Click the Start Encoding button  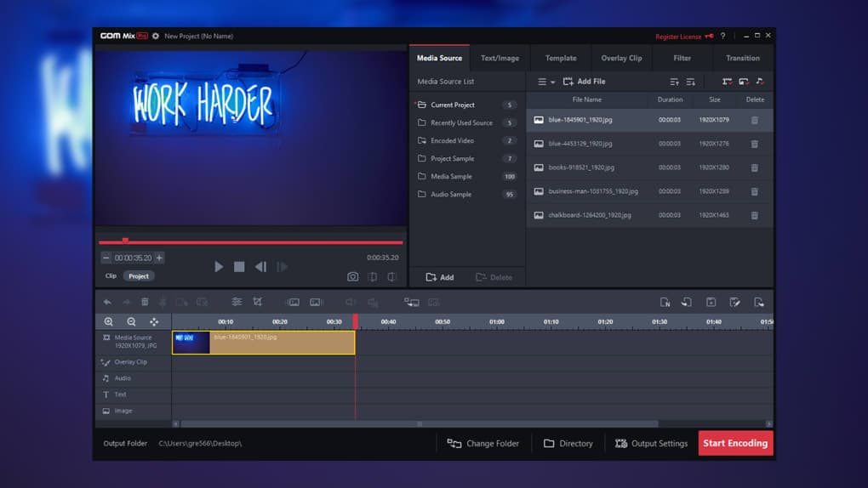point(735,443)
